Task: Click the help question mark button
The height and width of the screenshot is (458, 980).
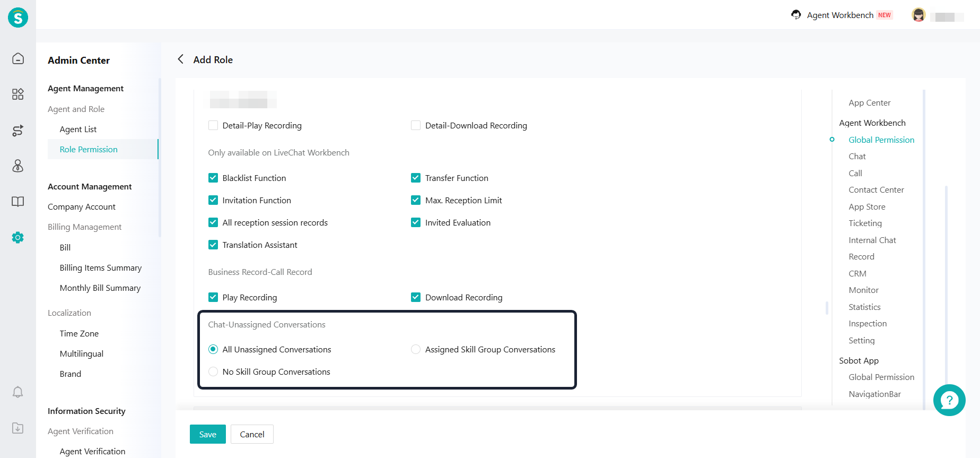Action: pyautogui.click(x=949, y=400)
